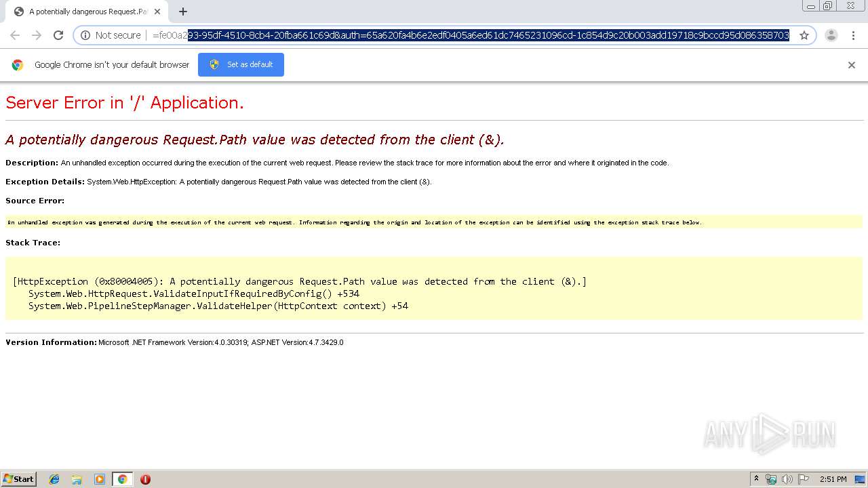Click the 'Description:' label
This screenshot has height=488, width=868.
[32, 163]
